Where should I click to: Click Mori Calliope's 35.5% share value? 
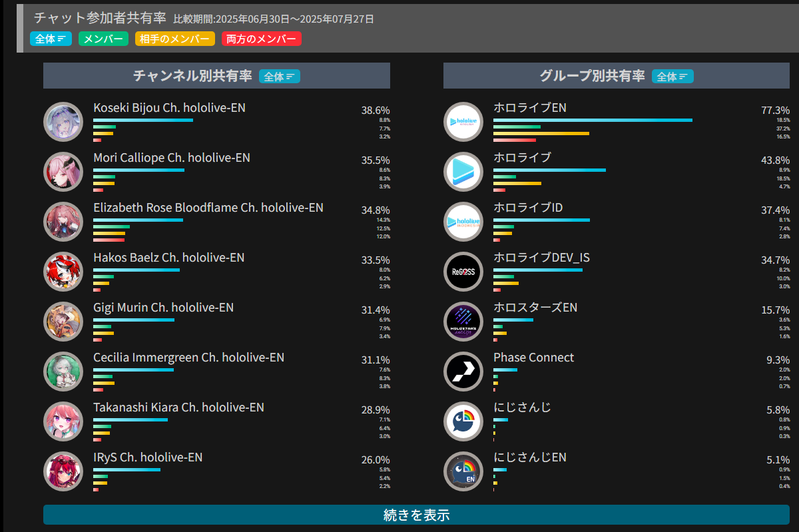coord(376,160)
